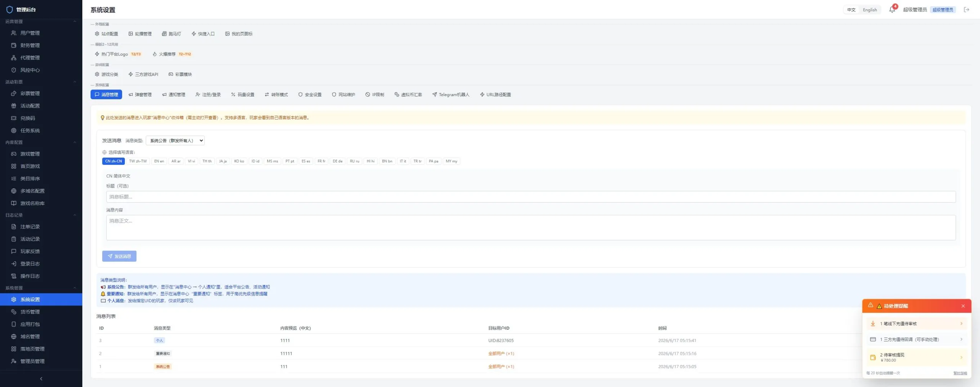This screenshot has height=387, width=980.
Task: Close the 待处理提醒 popup
Action: pyautogui.click(x=963, y=306)
